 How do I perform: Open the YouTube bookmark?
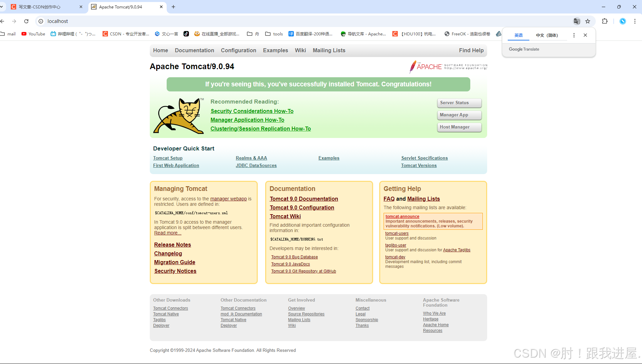[x=33, y=34]
